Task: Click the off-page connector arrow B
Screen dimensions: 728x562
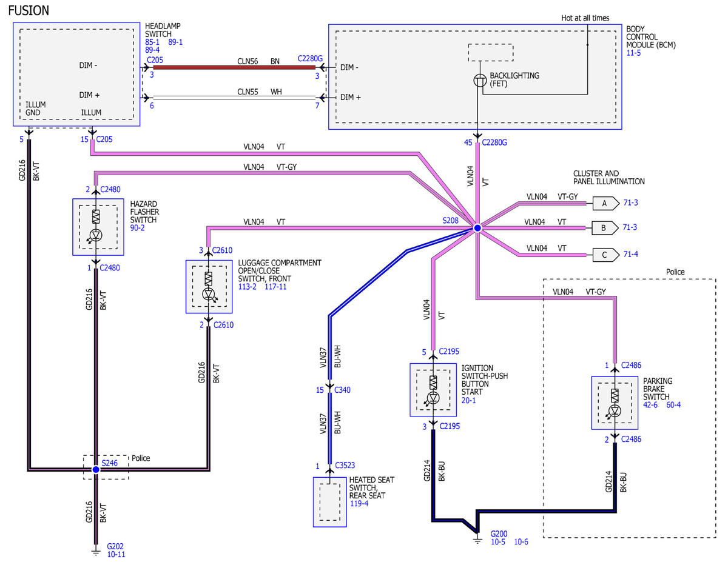Action: point(606,229)
